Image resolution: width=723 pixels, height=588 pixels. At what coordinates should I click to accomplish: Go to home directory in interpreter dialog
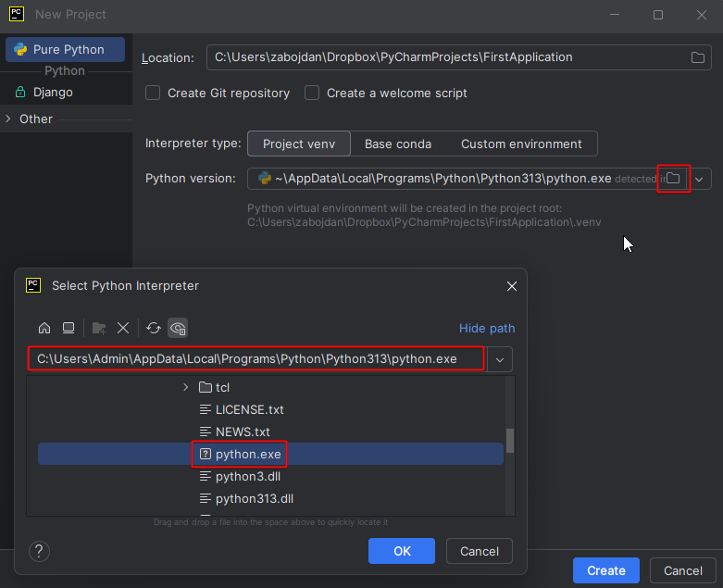pos(44,328)
